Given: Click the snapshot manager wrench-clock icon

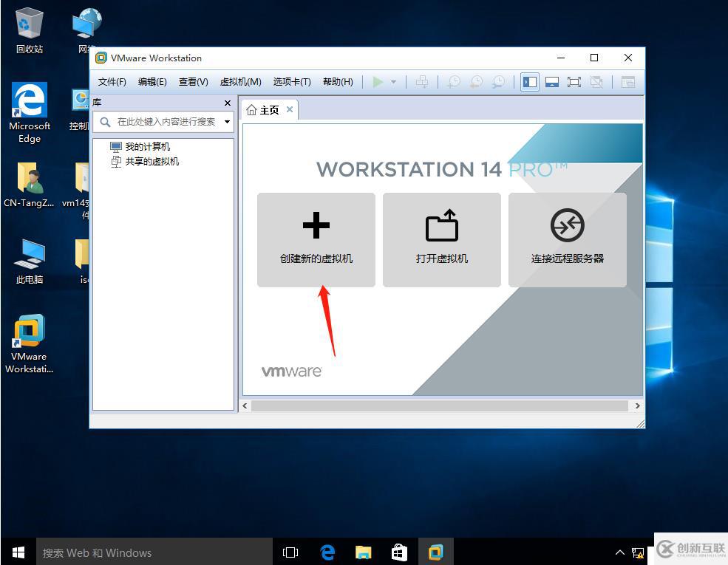Looking at the screenshot, I should (499, 82).
